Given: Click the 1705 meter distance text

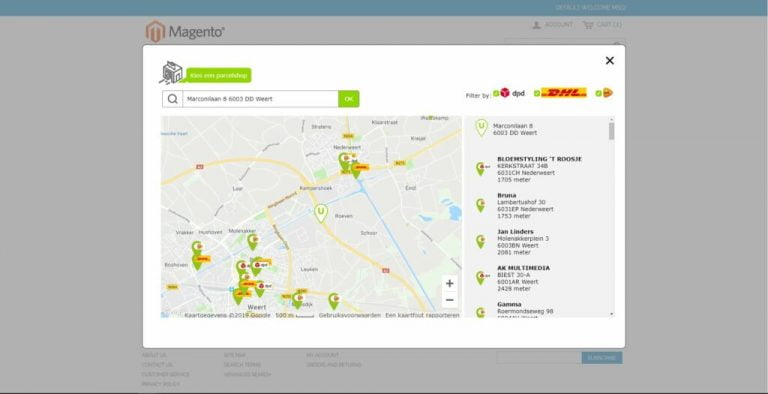Looking at the screenshot, I should [x=514, y=180].
